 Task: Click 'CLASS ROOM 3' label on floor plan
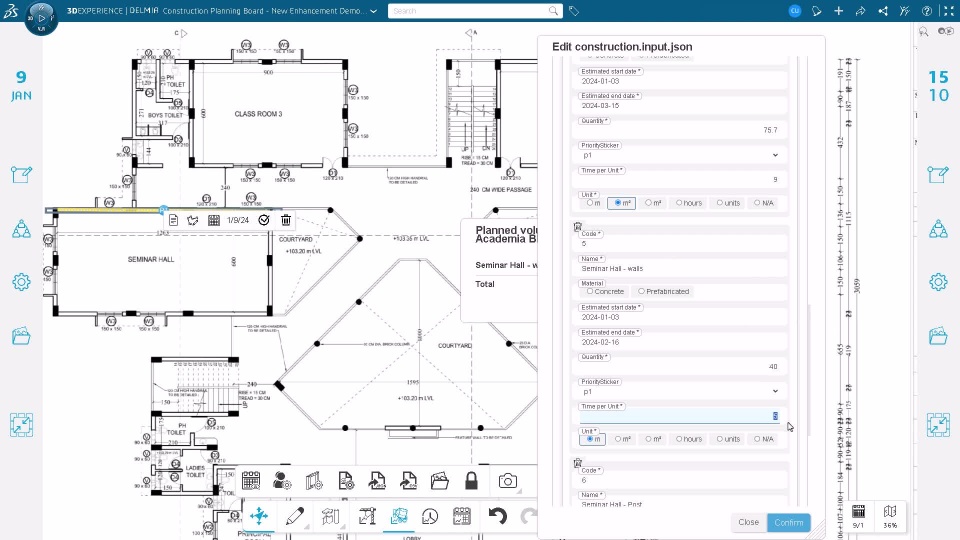[258, 114]
